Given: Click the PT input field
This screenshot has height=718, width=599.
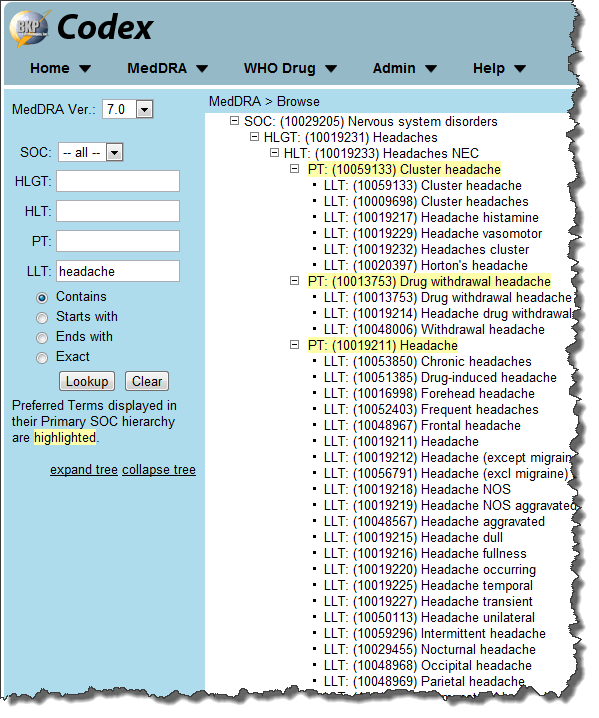Looking at the screenshot, I should point(118,241).
